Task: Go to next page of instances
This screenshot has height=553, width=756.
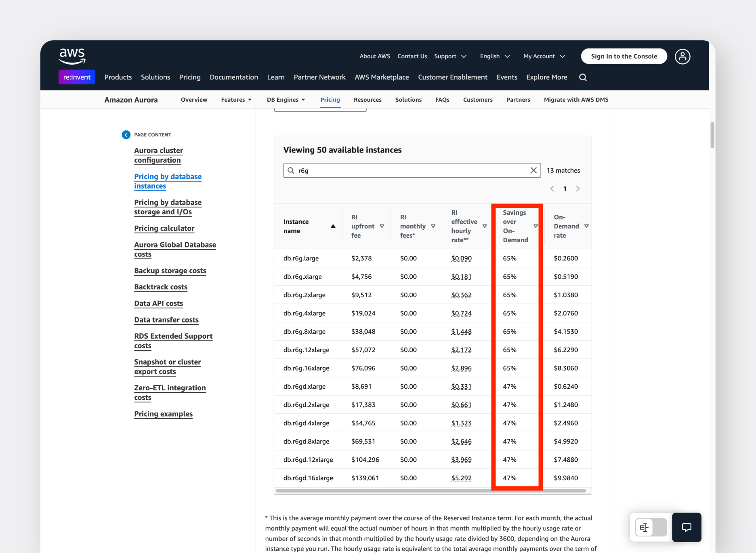Action: click(578, 189)
